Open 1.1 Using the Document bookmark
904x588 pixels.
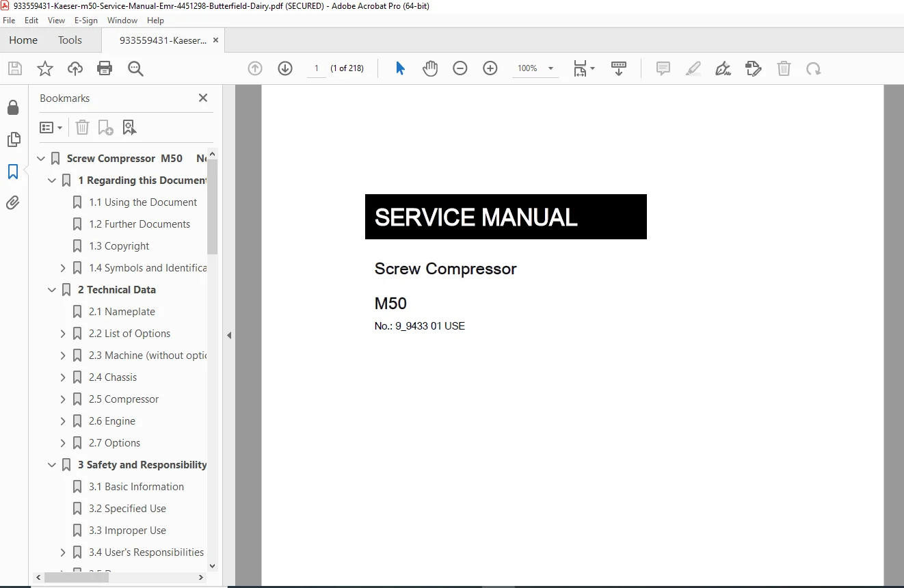(x=143, y=202)
